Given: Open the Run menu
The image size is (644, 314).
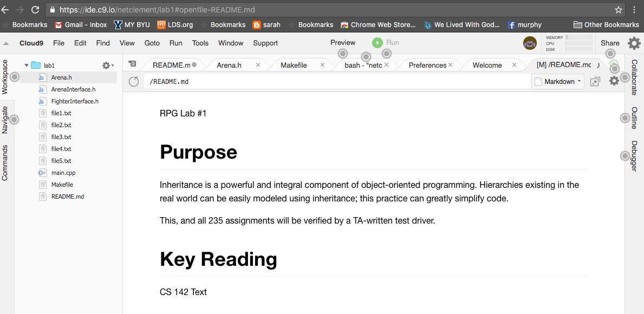Looking at the screenshot, I should pyautogui.click(x=176, y=43).
